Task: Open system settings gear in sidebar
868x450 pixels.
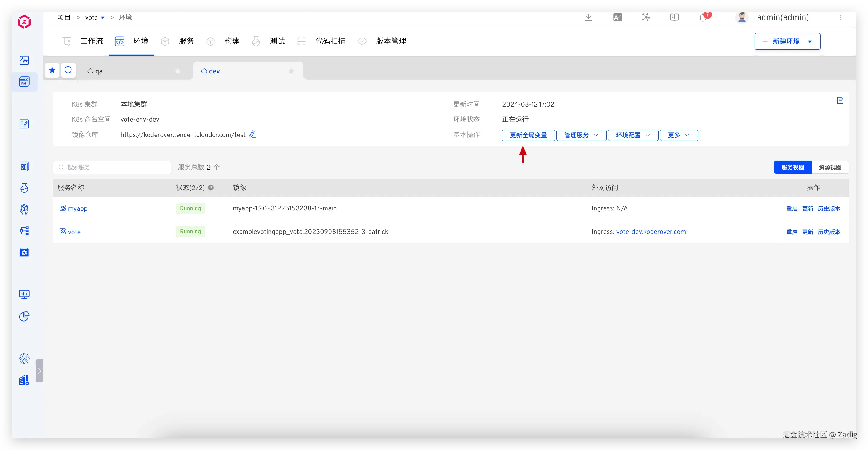Action: [24, 358]
